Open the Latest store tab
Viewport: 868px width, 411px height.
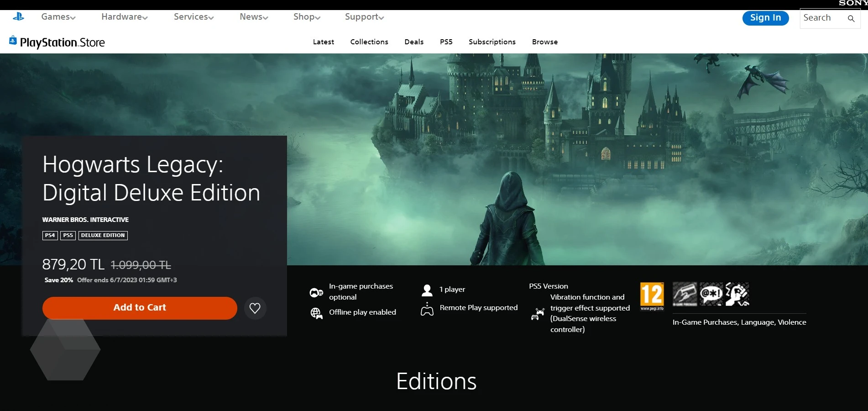324,42
